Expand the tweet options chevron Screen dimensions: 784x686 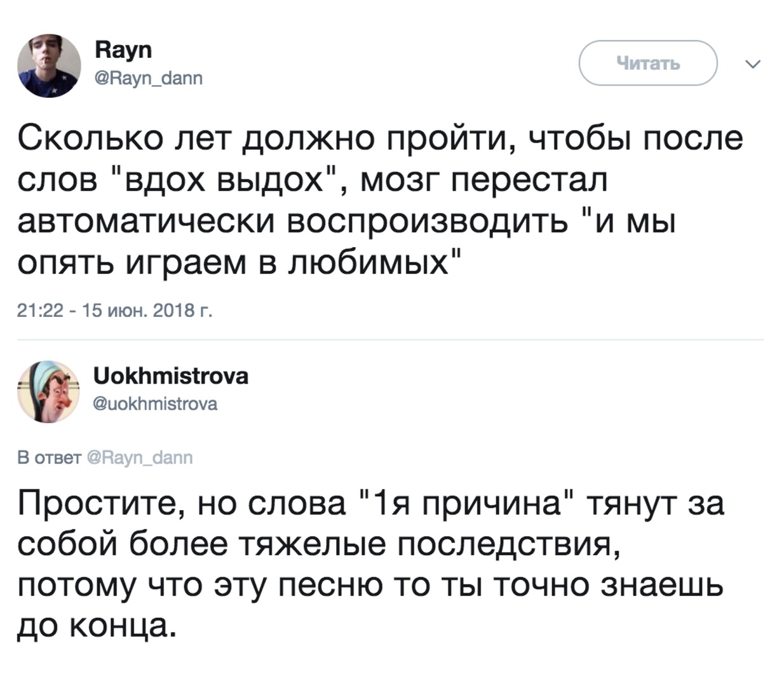coord(752,64)
